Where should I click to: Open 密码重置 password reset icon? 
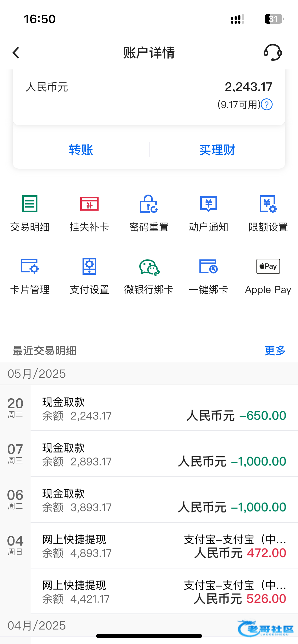click(149, 204)
